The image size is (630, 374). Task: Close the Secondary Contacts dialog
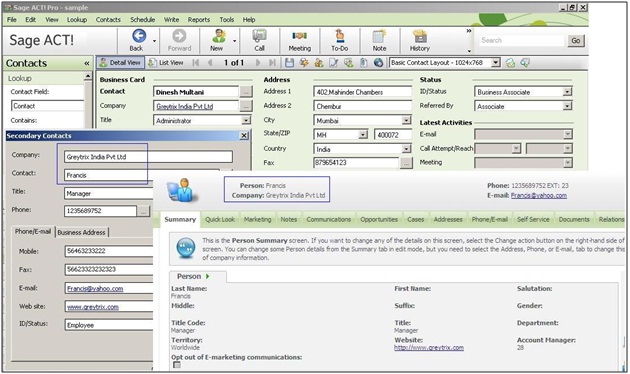[x=244, y=136]
